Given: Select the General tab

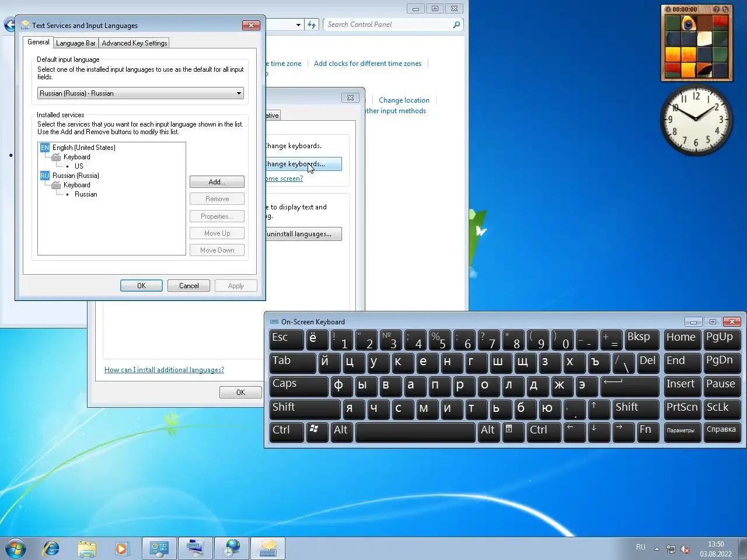Looking at the screenshot, I should [x=39, y=42].
